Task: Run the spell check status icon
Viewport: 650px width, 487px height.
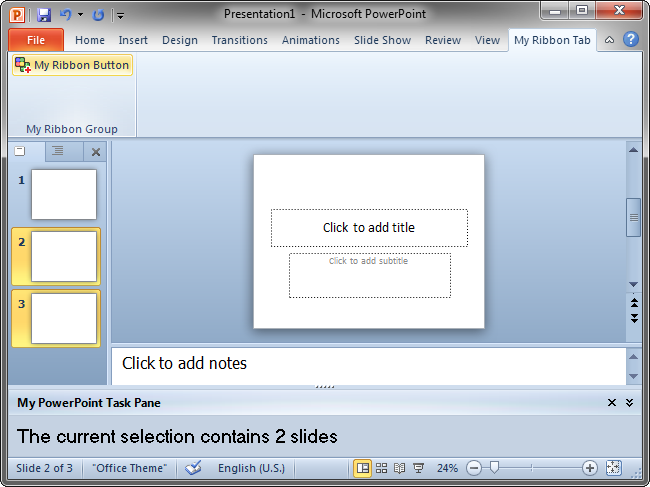Action: (x=193, y=468)
